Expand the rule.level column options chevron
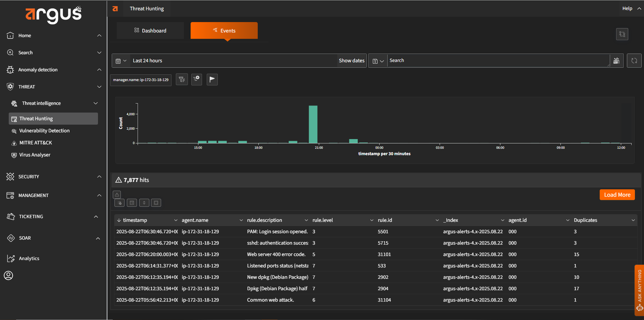 [372, 220]
